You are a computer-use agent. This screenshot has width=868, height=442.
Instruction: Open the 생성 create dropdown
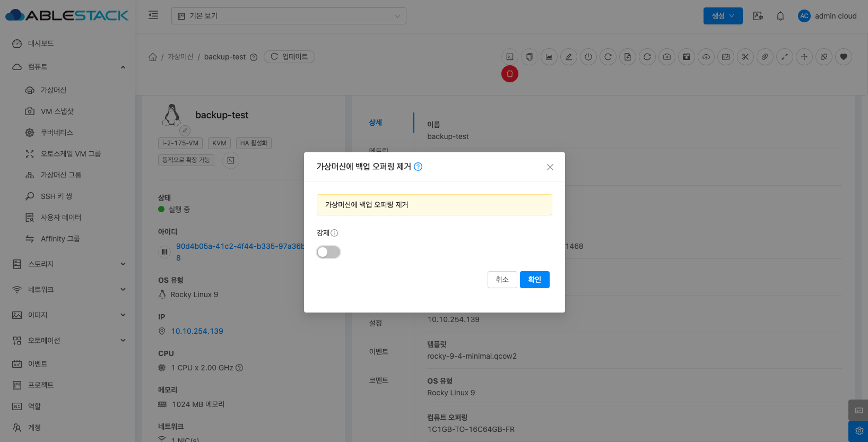pos(723,16)
